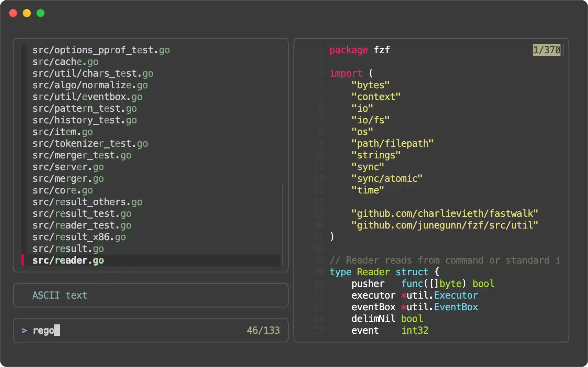The height and width of the screenshot is (367, 588).
Task: Click the 46/133 match counter
Action: [x=263, y=330]
